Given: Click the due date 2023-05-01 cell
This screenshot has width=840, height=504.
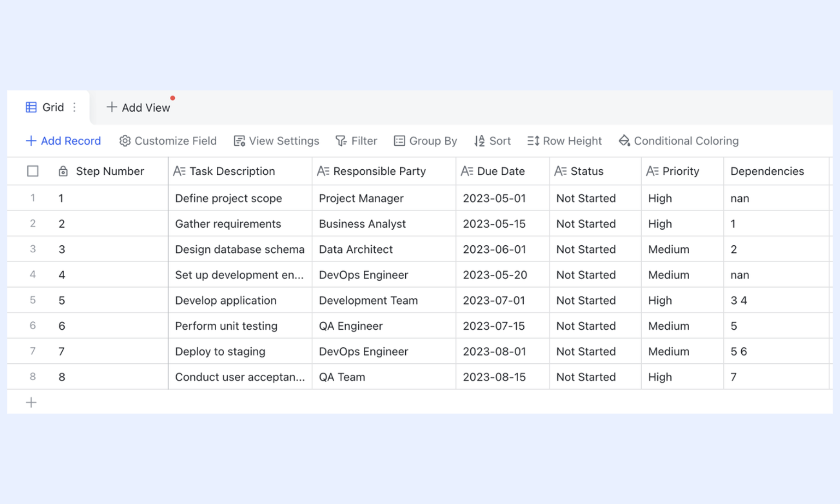Looking at the screenshot, I should click(x=503, y=198).
